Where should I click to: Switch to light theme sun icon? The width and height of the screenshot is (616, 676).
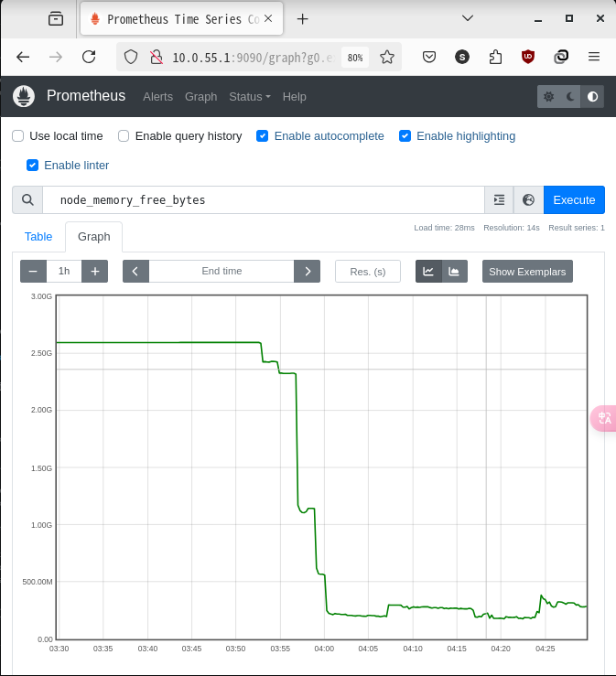548,97
